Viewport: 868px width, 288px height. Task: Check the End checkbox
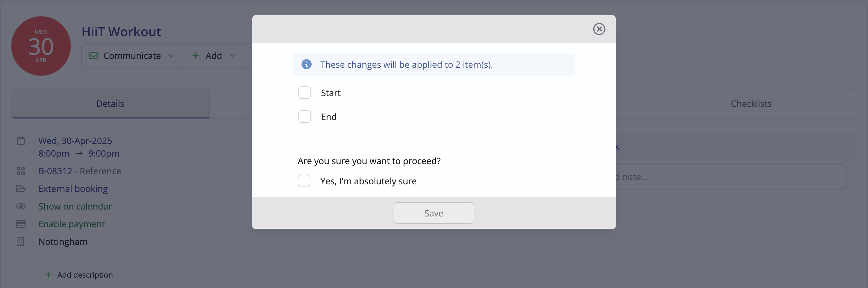(304, 116)
